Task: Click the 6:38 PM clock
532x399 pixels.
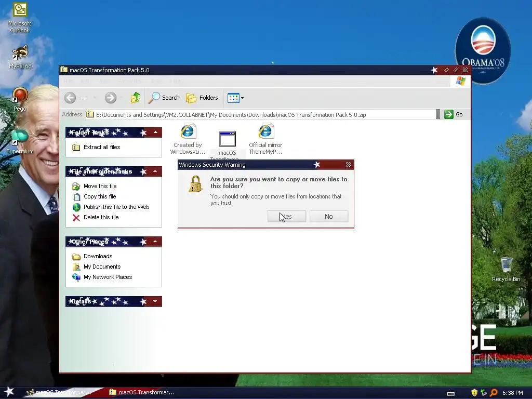Action: (512, 393)
